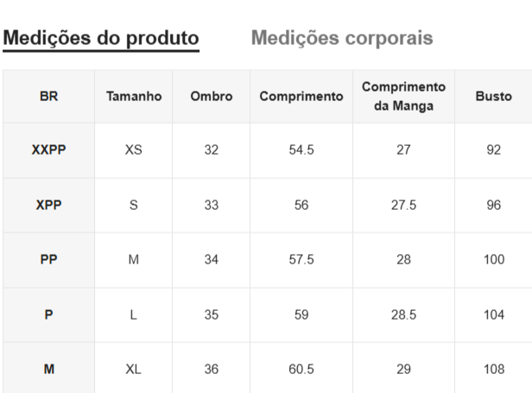
Task: Click the BR column header
Action: point(49,97)
